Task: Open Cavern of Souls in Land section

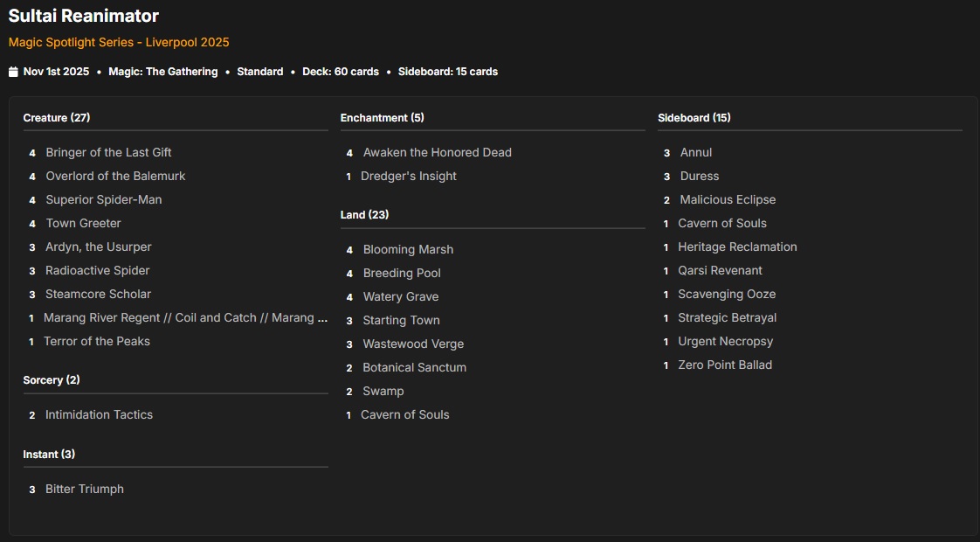Action: pyautogui.click(x=405, y=414)
